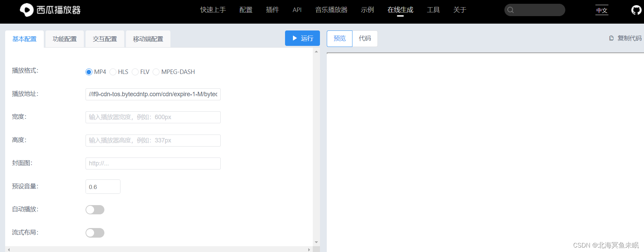This screenshot has width=644, height=252.
Task: Toggle the 流式布局 switch
Action: pyautogui.click(x=95, y=233)
